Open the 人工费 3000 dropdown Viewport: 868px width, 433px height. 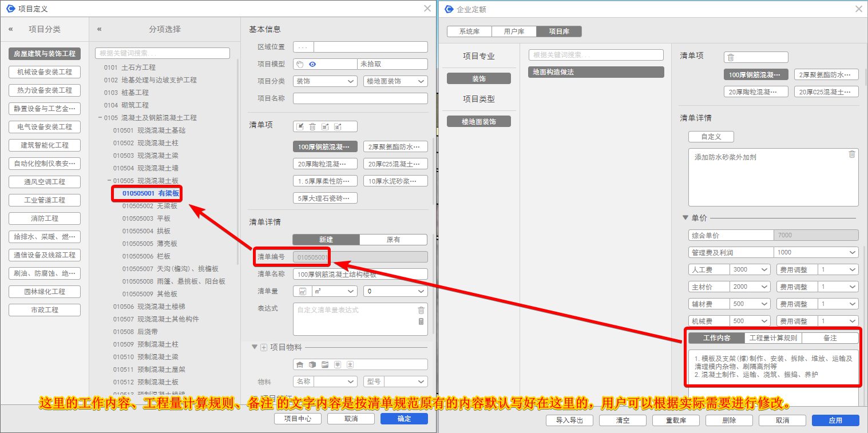coord(750,269)
